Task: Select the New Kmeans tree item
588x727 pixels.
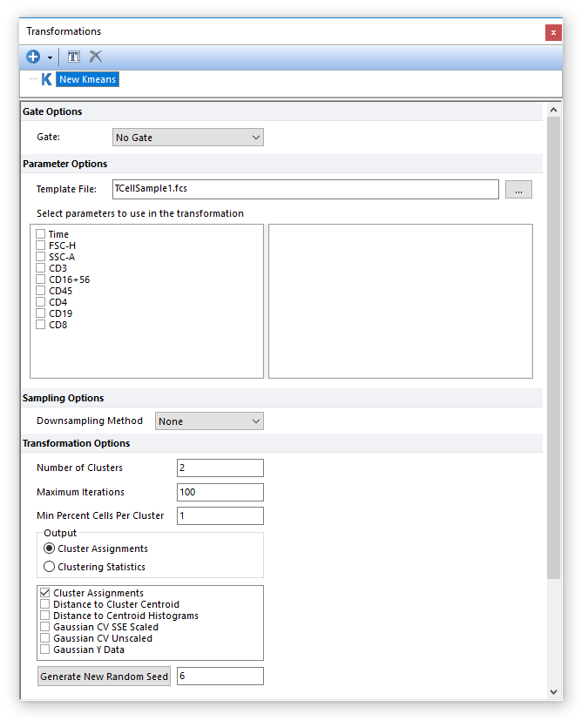Action: (x=87, y=79)
